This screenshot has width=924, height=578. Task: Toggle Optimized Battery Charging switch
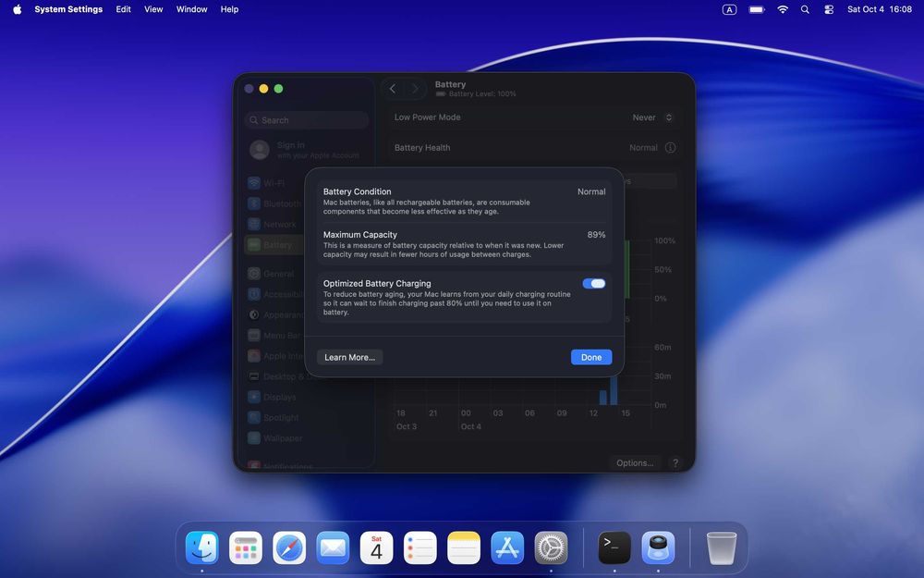(593, 284)
